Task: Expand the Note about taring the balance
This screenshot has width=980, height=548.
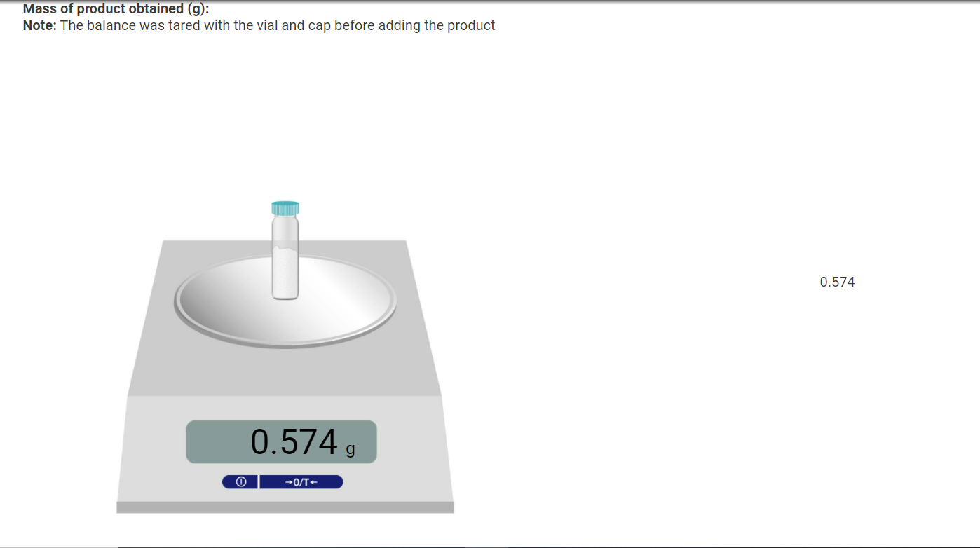Action: [x=259, y=25]
